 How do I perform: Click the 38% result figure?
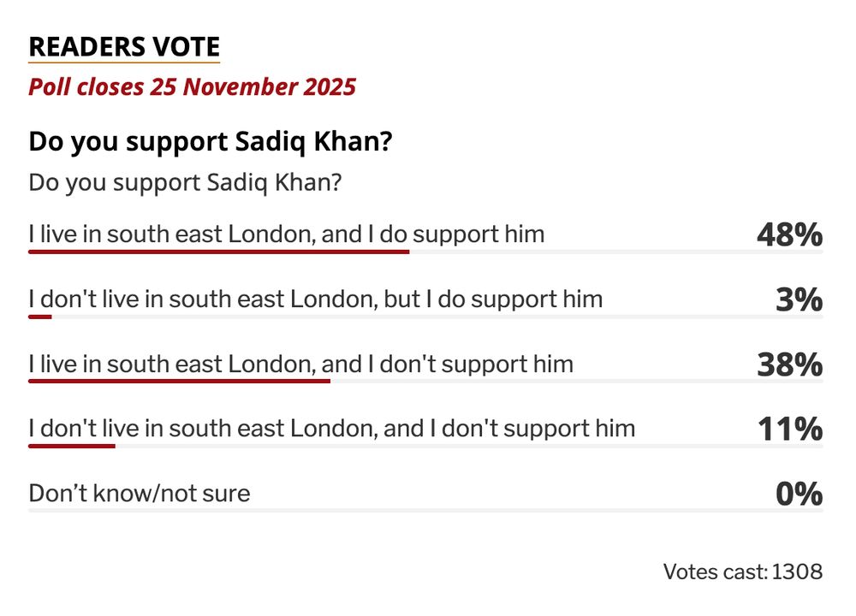(x=789, y=364)
